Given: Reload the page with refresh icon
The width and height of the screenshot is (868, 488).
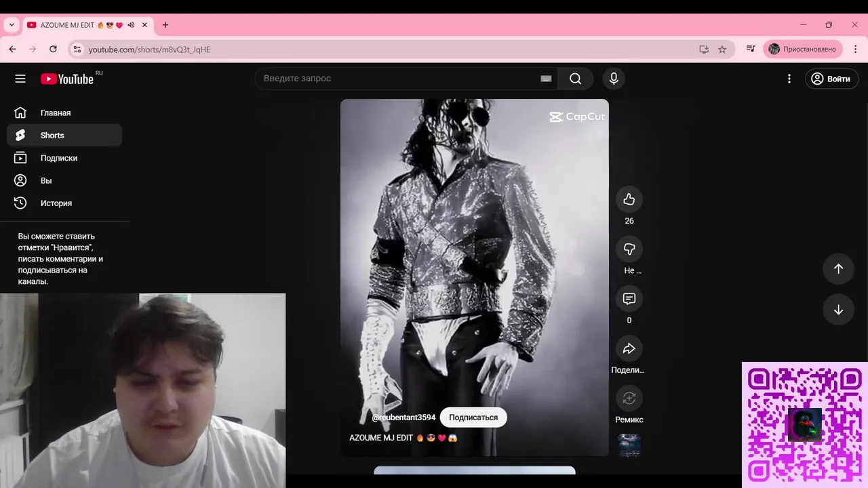Looking at the screenshot, I should pos(53,49).
